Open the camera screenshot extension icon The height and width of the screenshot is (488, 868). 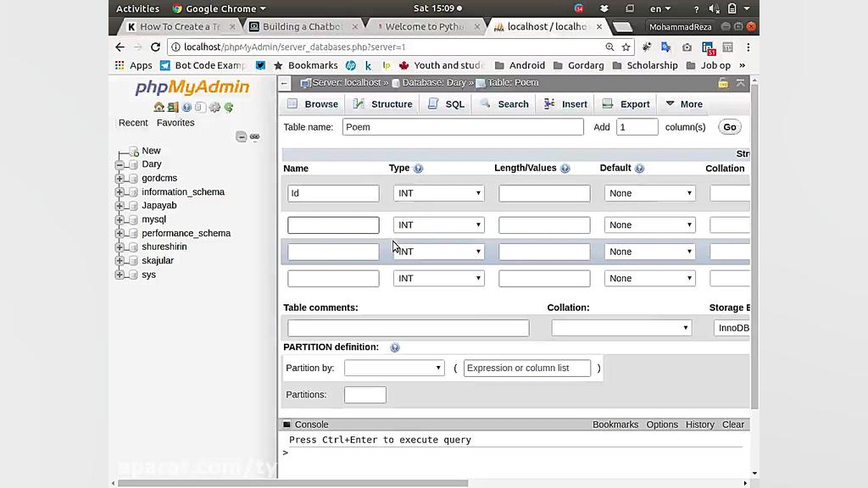click(687, 47)
